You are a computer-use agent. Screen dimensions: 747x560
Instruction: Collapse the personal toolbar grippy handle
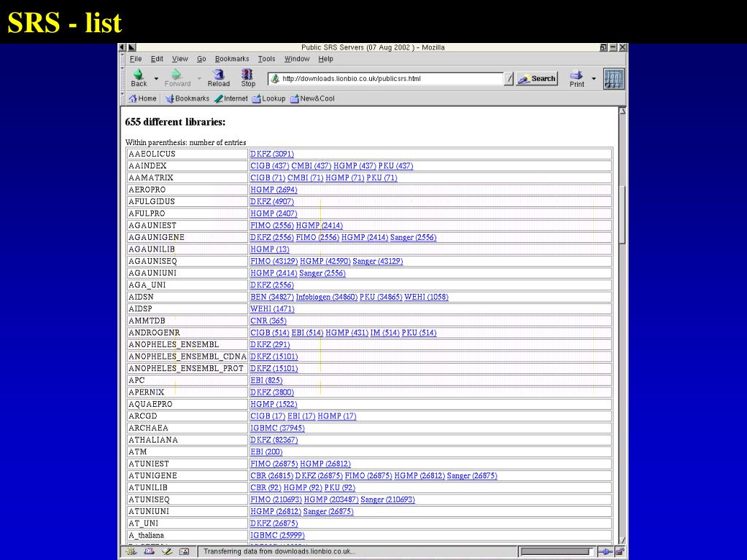[122, 98]
